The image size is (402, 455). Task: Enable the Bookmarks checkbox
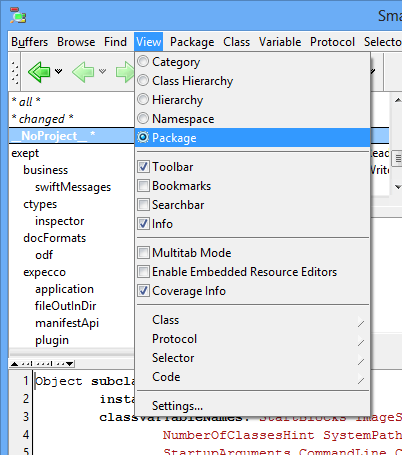(143, 185)
